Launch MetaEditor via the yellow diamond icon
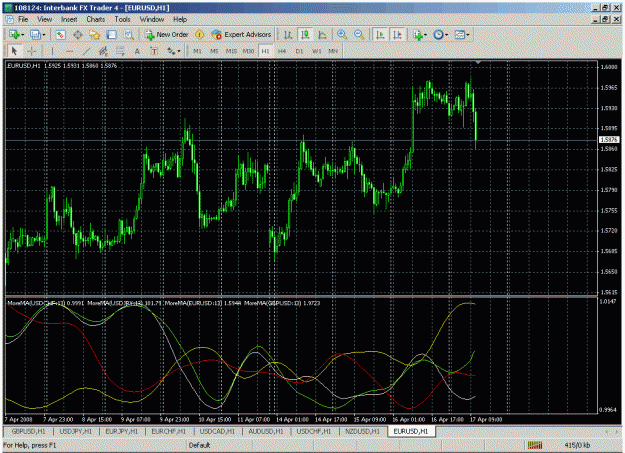625x453 pixels. coord(199,35)
